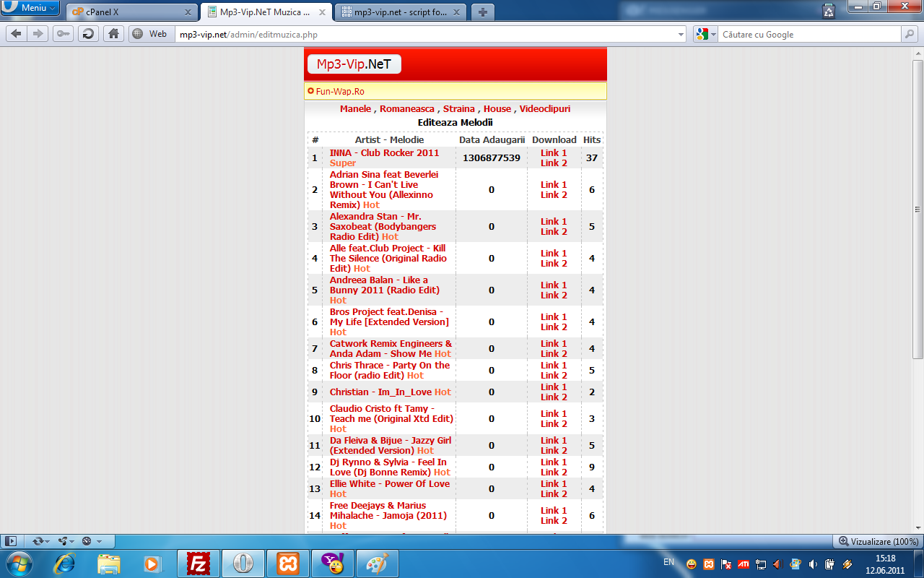This screenshot has height=578, width=924.
Task: Click INNA - Club Rocker 2011 song link
Action: pyautogui.click(x=384, y=153)
